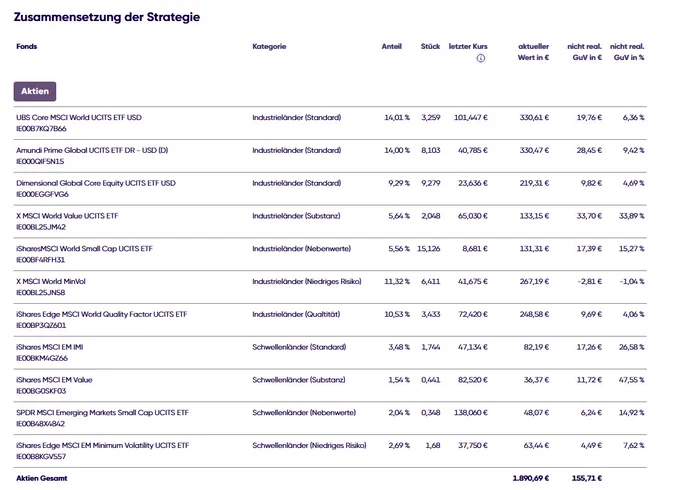Select iShares MSCI EM IMI fund

click(x=49, y=347)
